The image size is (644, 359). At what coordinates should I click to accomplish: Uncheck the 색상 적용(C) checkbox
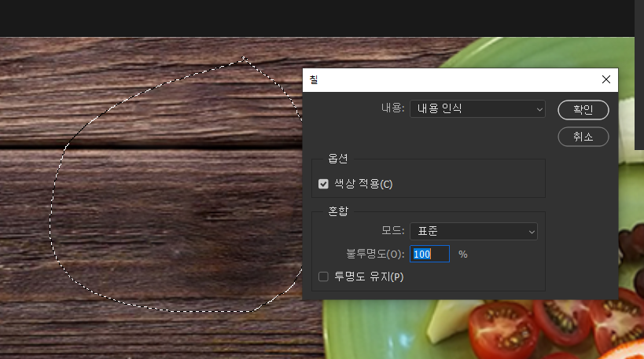click(323, 184)
